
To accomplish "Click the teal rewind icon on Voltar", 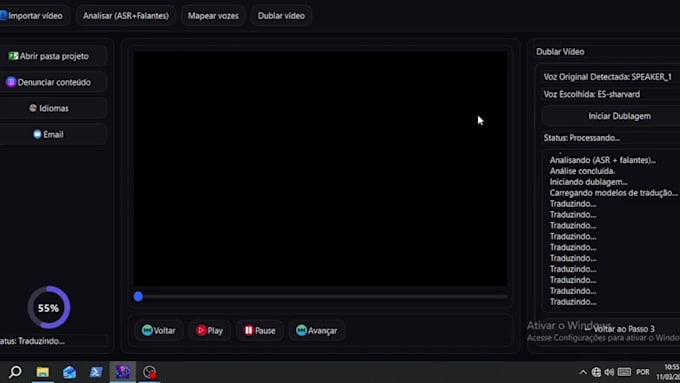I will coord(147,331).
